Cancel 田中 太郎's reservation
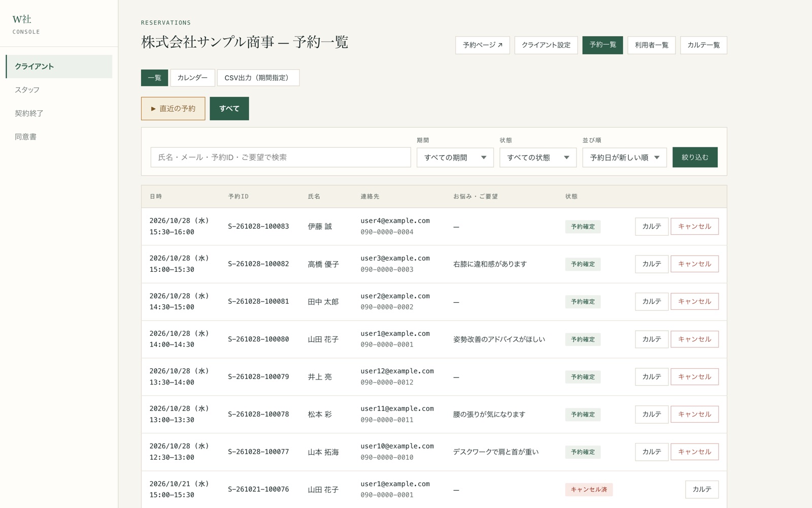The height and width of the screenshot is (508, 812). pyautogui.click(x=694, y=302)
